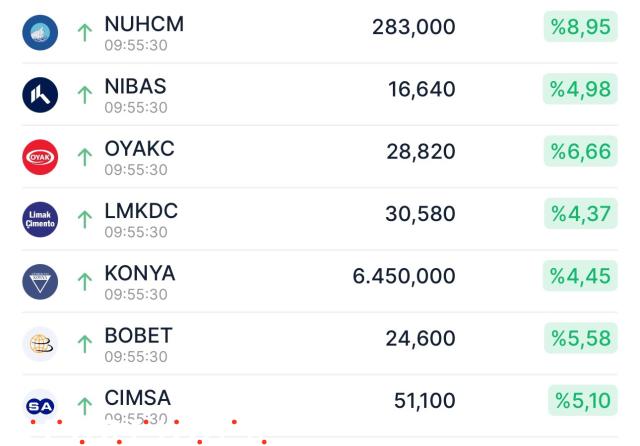
Task: Select the SA logo for CIMSA
Action: click(x=40, y=406)
